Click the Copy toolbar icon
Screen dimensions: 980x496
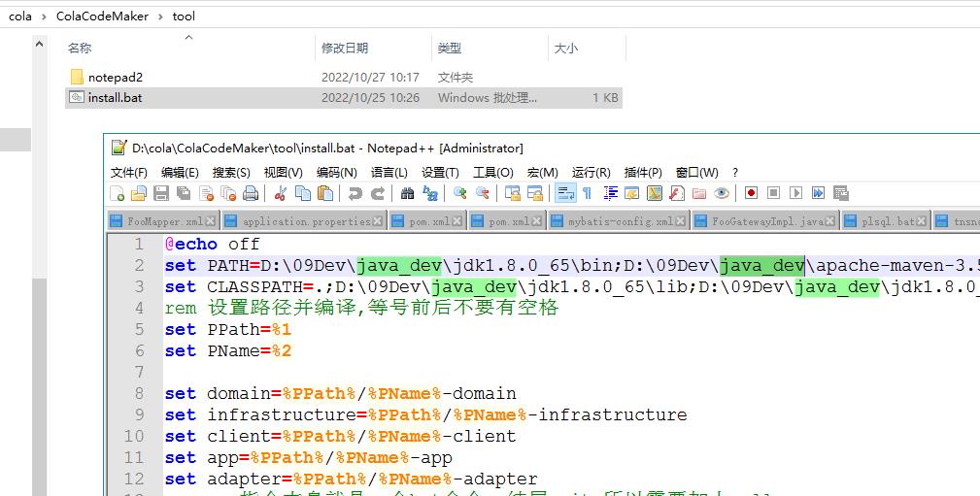pos(302,194)
